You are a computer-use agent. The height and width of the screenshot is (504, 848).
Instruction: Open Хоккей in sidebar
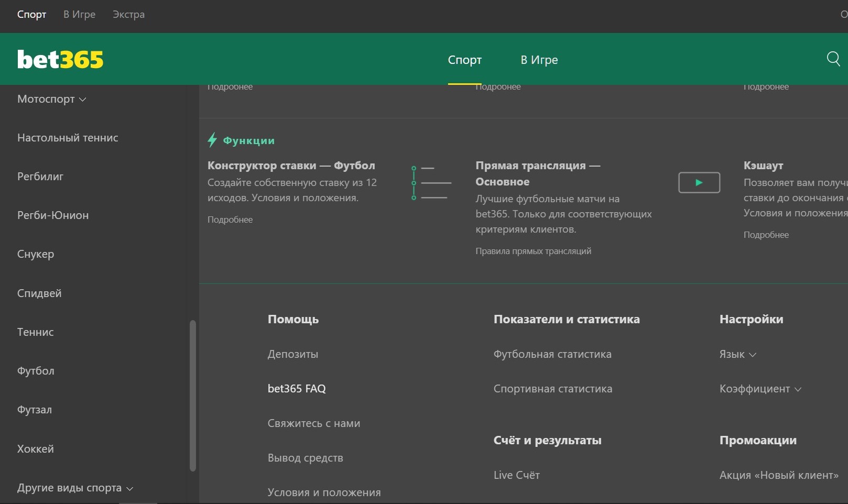point(36,449)
